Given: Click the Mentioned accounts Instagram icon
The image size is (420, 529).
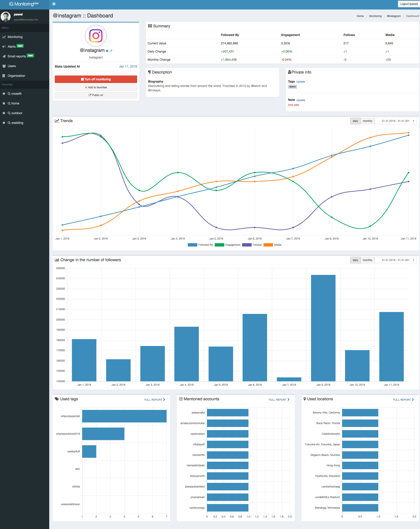Looking at the screenshot, I should tap(181, 399).
